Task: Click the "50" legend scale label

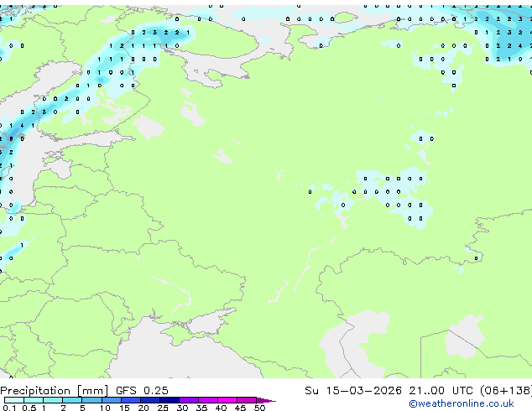Action: [259, 408]
